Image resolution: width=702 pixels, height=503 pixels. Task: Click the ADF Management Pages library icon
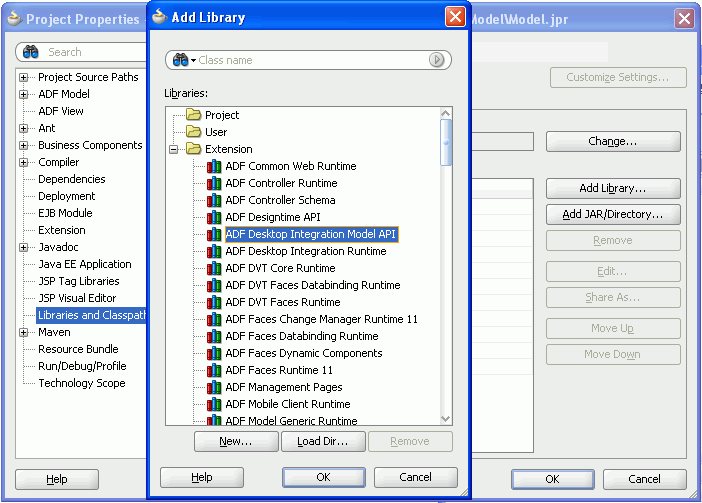pos(214,388)
